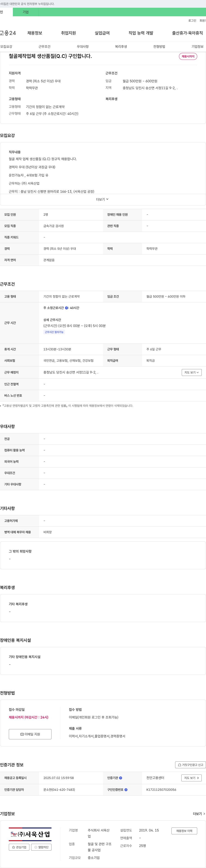Open the 실업급여 menu

pyautogui.click(x=102, y=33)
